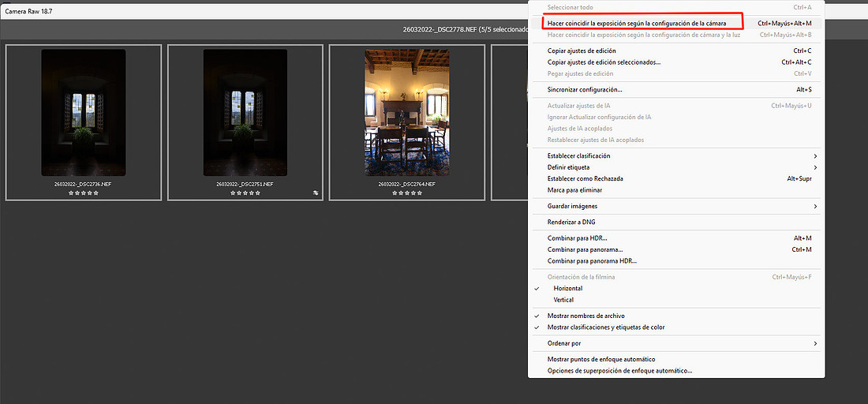Click Hacer coincidir exposición según cámara y la luz

(x=676, y=34)
